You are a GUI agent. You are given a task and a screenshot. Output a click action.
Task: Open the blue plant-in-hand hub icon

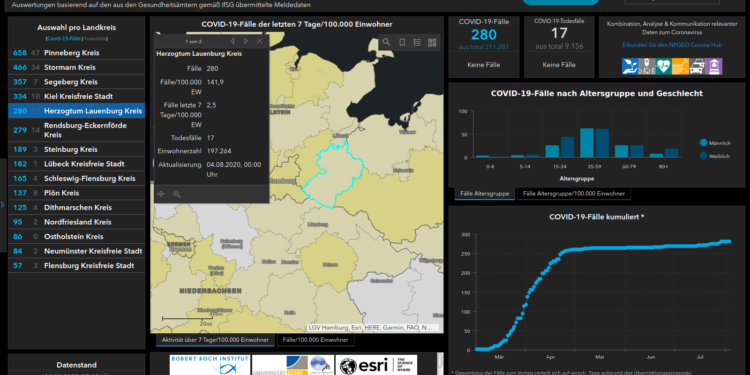(x=630, y=66)
